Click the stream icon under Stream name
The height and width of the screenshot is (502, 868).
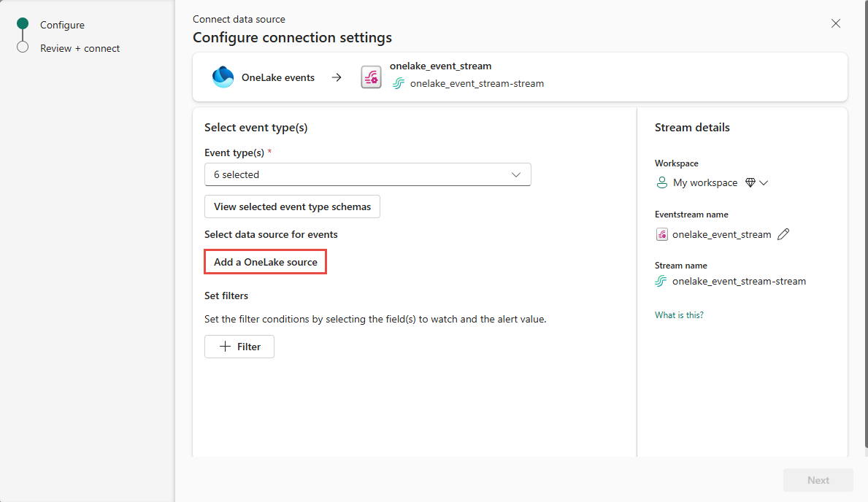(661, 281)
